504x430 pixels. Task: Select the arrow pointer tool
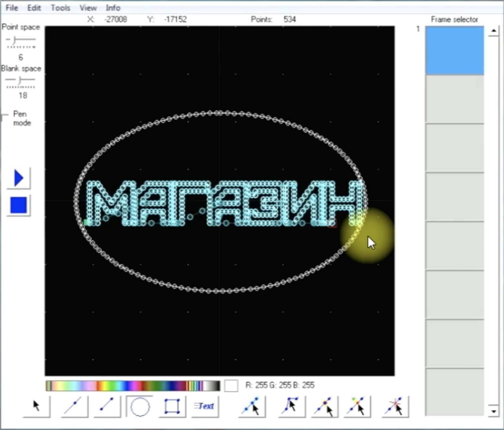point(36,406)
